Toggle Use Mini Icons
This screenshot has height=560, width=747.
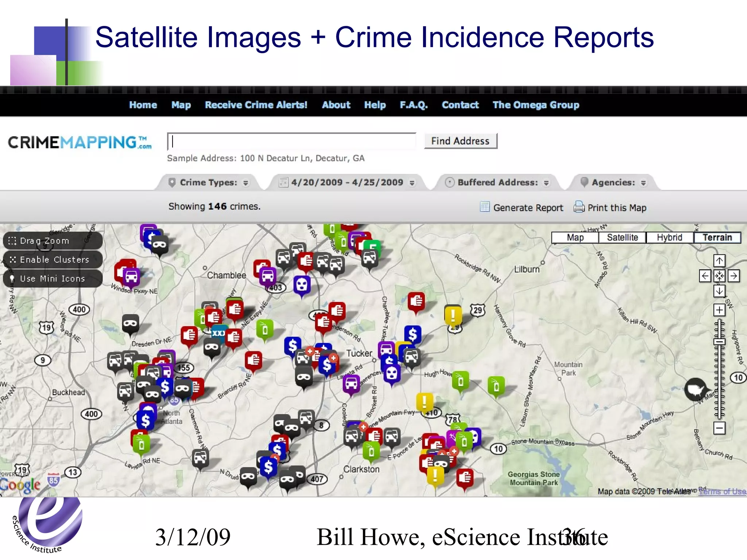(53, 279)
